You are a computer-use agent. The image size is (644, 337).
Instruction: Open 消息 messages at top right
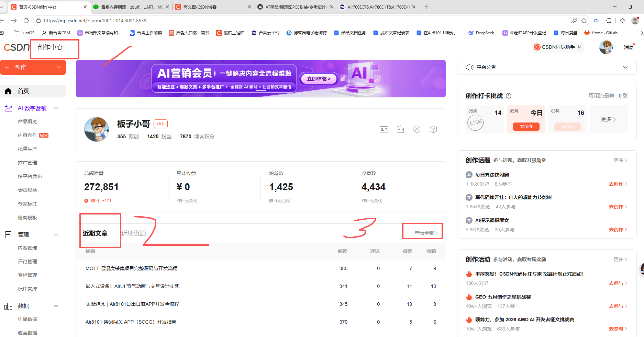[x=629, y=47]
